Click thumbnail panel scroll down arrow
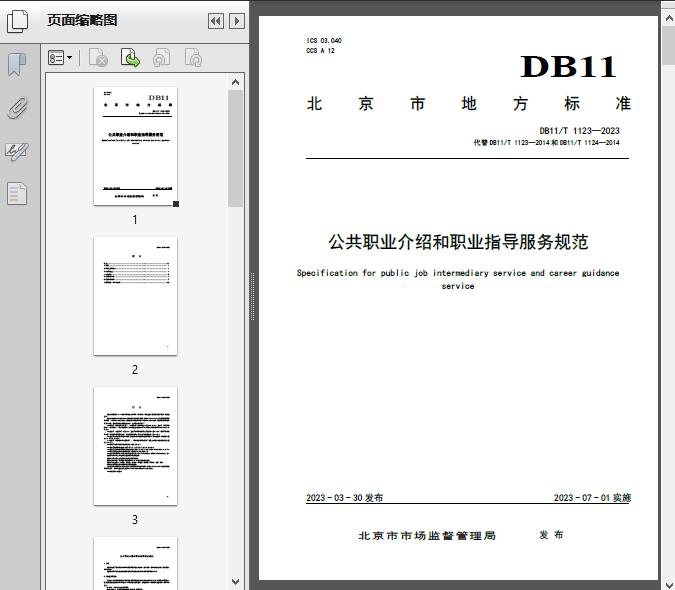 (235, 582)
